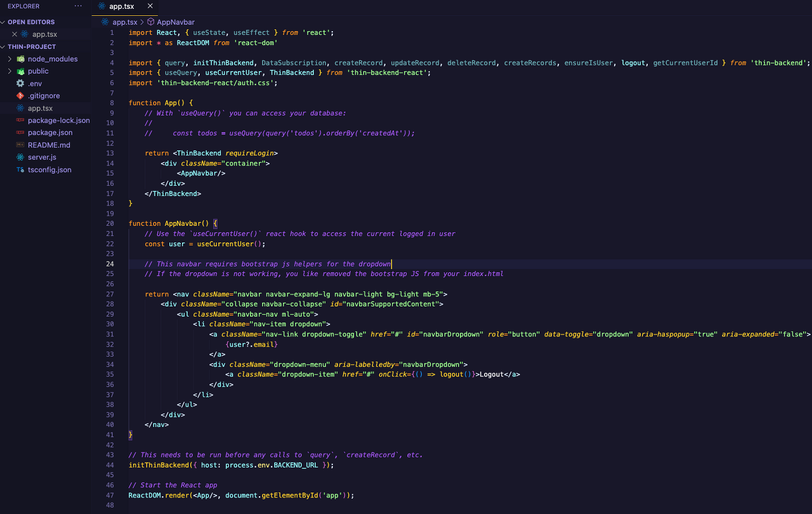Viewport: 812px width, 514px height.
Task: Click 'Logout' text on line 35
Action: 492,374
